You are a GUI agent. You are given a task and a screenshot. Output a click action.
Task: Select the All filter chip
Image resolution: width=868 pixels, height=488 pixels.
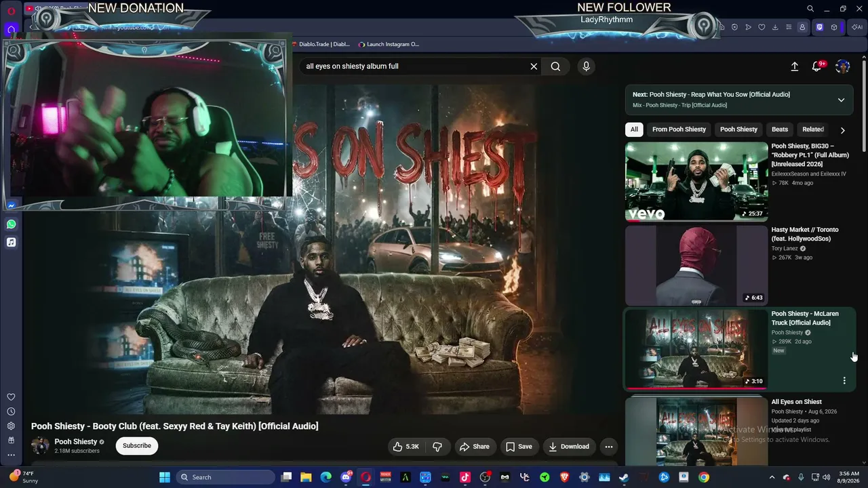[634, 129]
